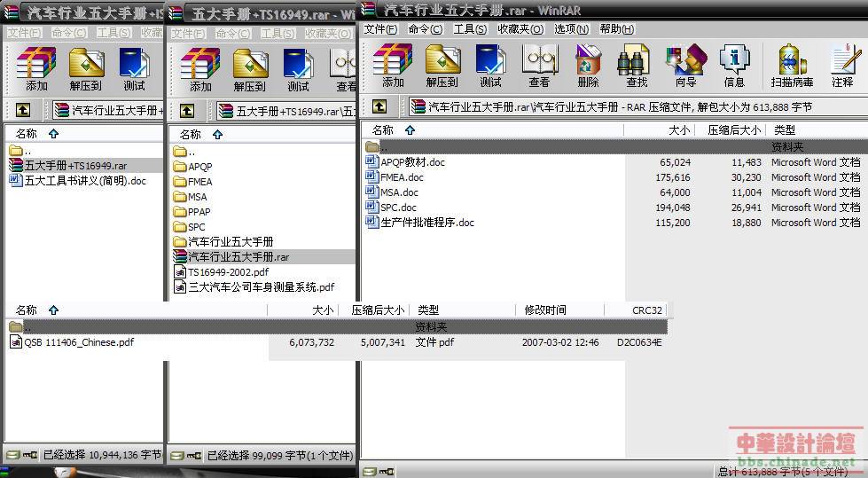Open the Wizard (向导) icon
The image size is (868, 478).
(x=686, y=66)
